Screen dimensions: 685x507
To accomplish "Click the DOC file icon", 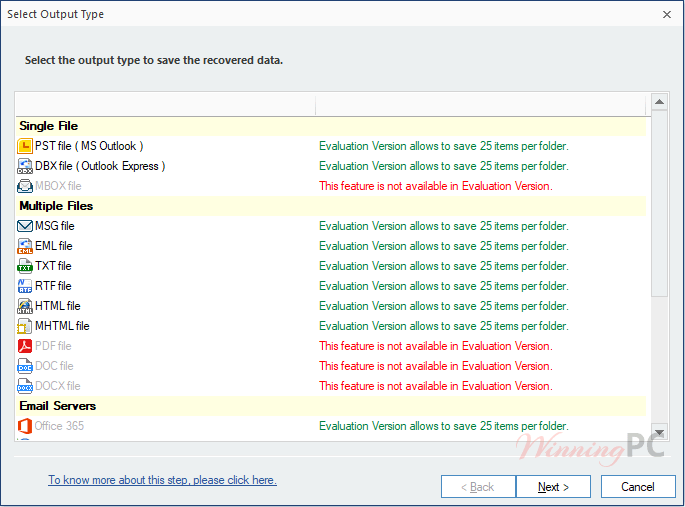I will [25, 366].
